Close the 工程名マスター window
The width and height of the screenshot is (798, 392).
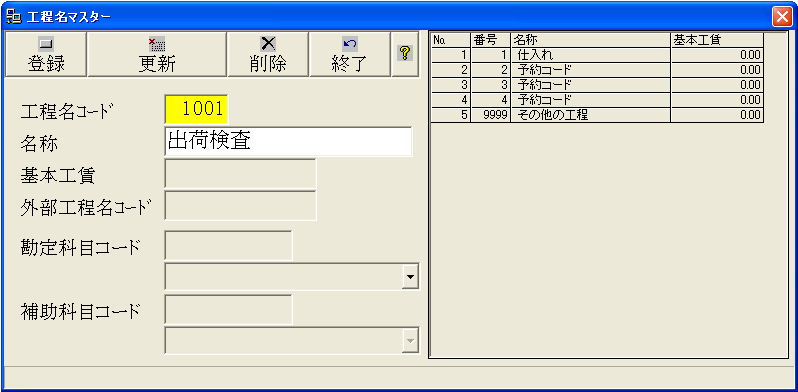coord(781,17)
